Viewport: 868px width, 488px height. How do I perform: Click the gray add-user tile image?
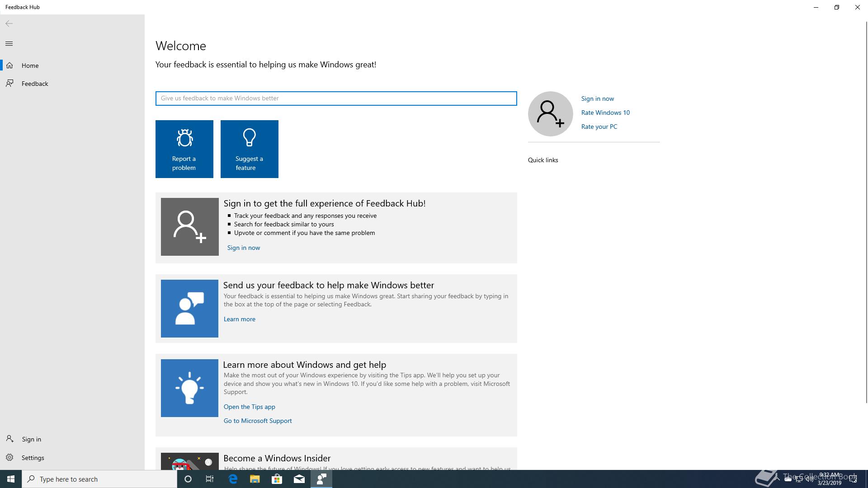coord(189,226)
